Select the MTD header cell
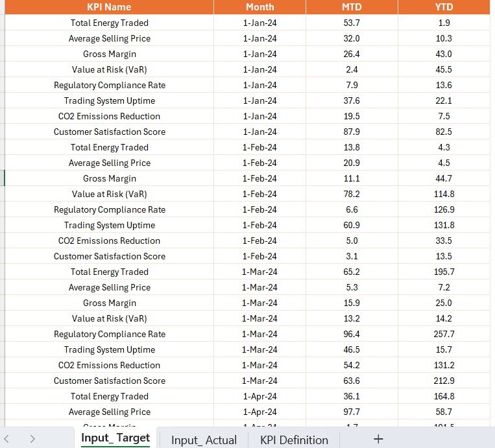 click(x=352, y=7)
